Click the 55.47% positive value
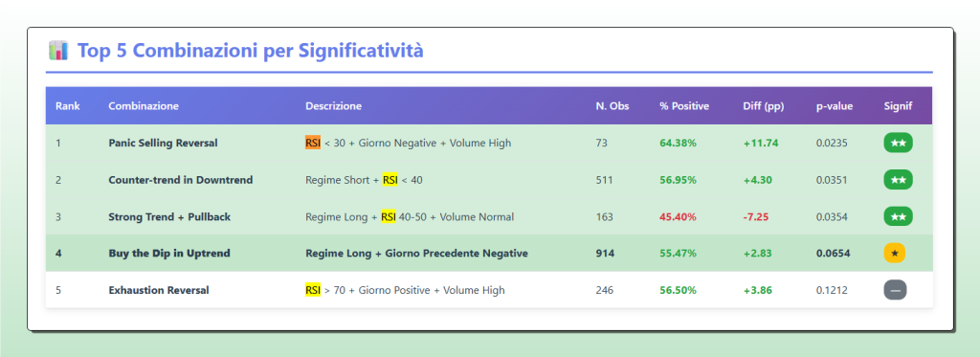Image resolution: width=980 pixels, height=357 pixels. tap(679, 254)
